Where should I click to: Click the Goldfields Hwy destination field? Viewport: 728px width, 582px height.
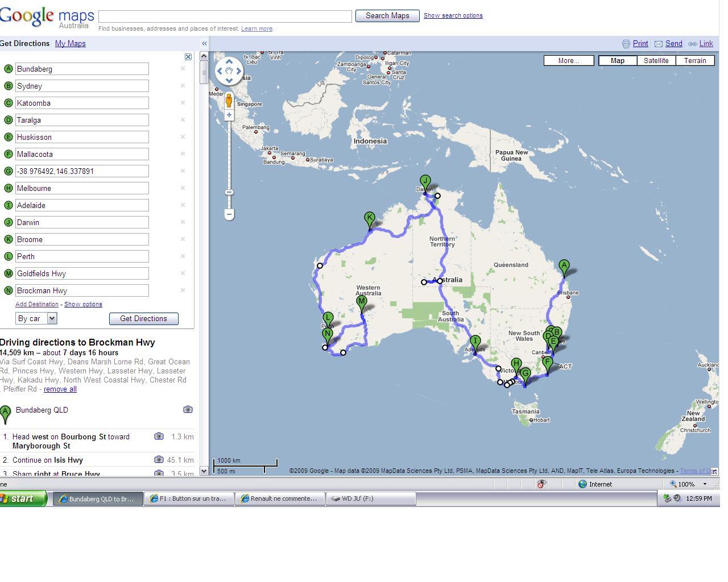click(82, 273)
